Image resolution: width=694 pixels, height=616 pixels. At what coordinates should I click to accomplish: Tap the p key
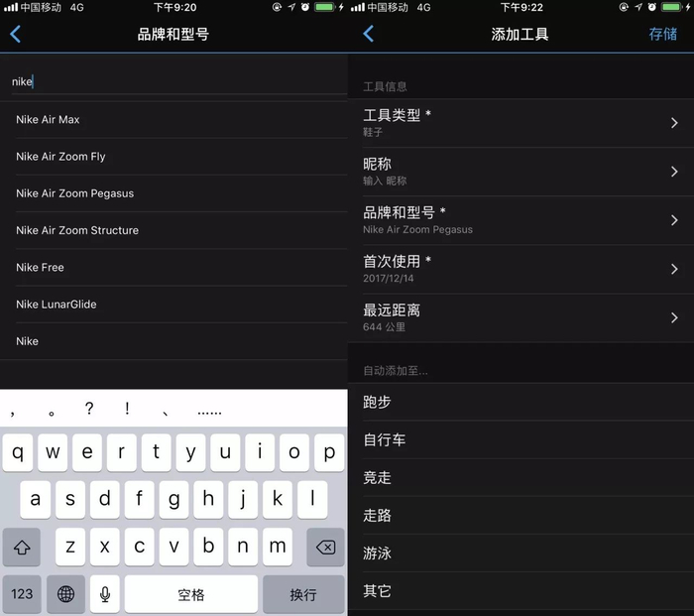[x=329, y=452]
